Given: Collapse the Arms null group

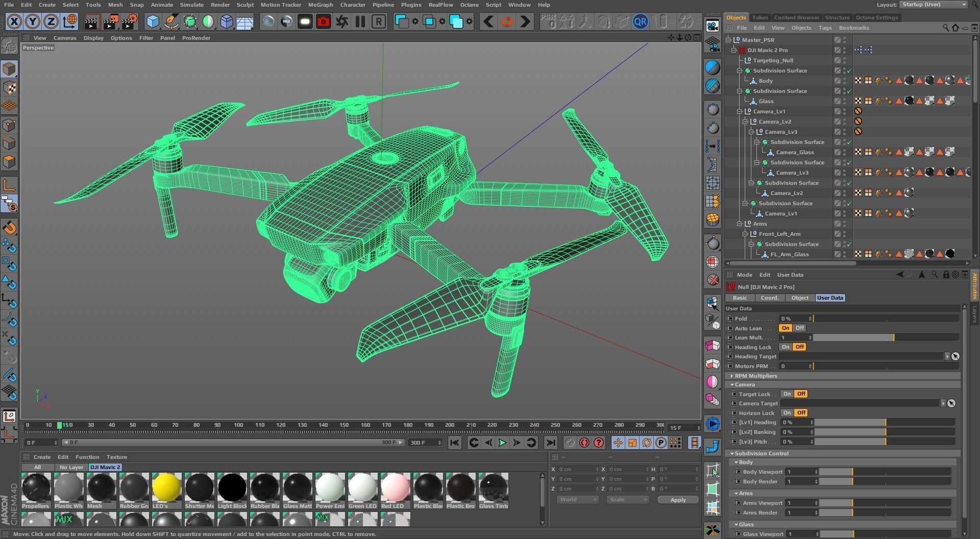Looking at the screenshot, I should [740, 224].
